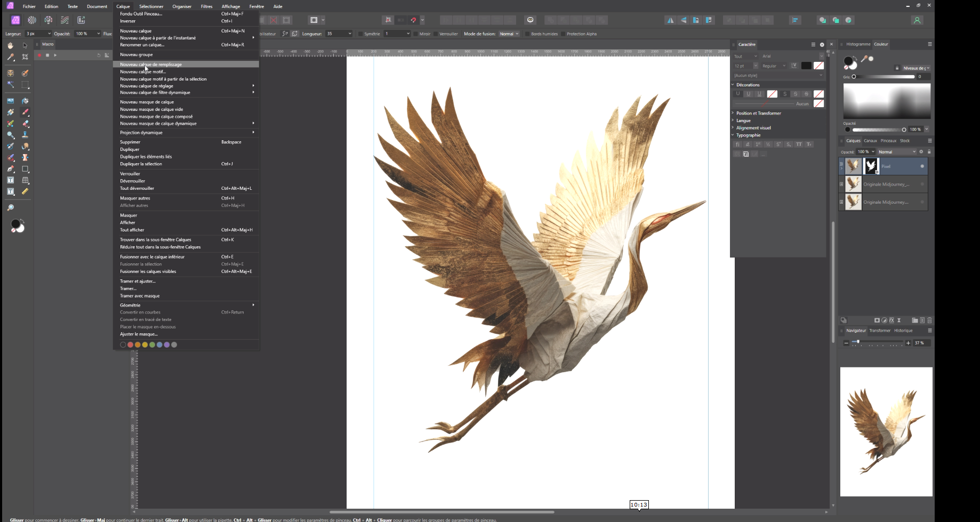This screenshot has height=522, width=980.
Task: Select the Paint Brush tool
Action: [25, 112]
